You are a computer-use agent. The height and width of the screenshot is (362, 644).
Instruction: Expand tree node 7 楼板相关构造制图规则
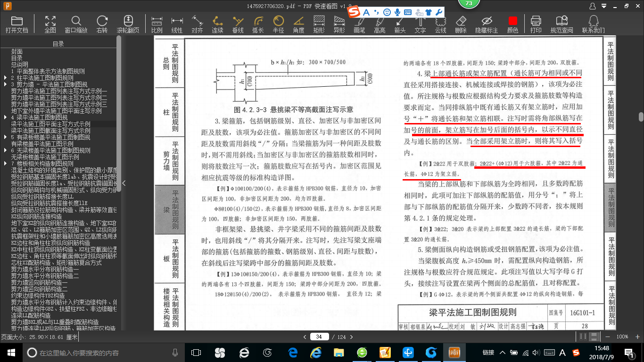click(6, 164)
